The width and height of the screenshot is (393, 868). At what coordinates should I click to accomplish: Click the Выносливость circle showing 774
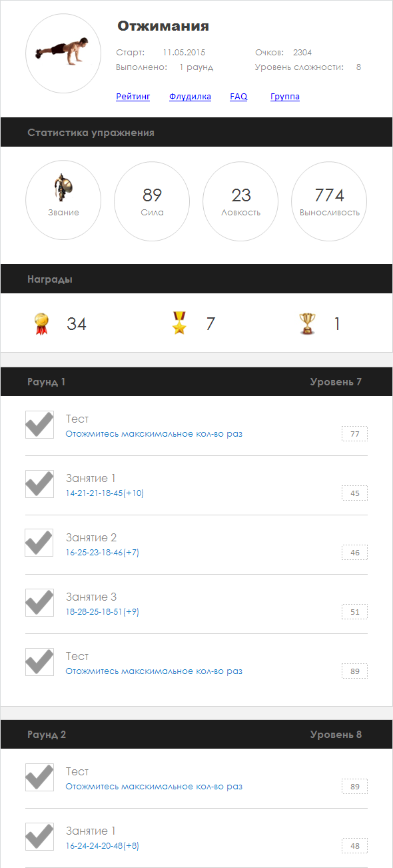coord(329,201)
